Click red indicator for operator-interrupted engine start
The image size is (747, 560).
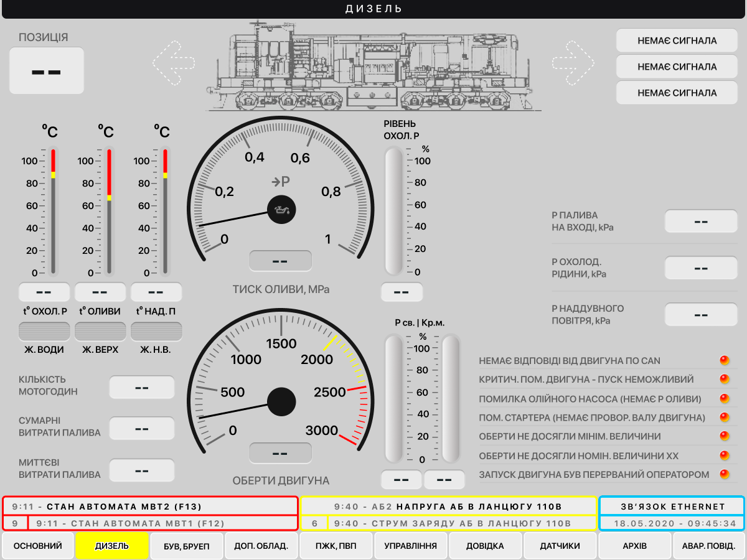tap(724, 474)
